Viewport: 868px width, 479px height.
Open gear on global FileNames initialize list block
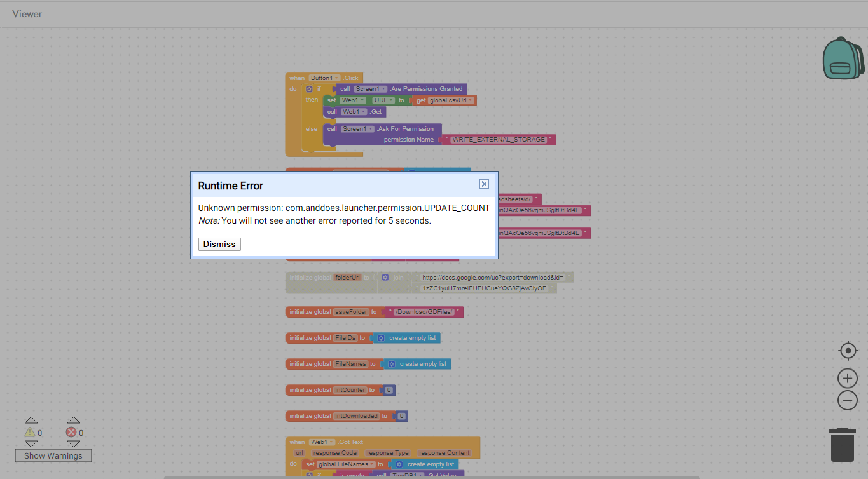click(392, 364)
